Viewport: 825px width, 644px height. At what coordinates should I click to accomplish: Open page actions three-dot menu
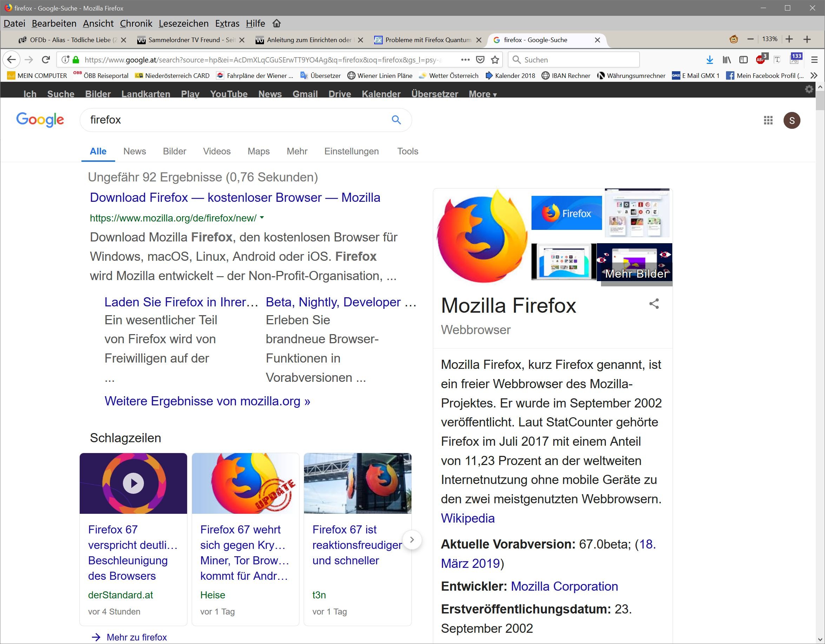tap(465, 60)
